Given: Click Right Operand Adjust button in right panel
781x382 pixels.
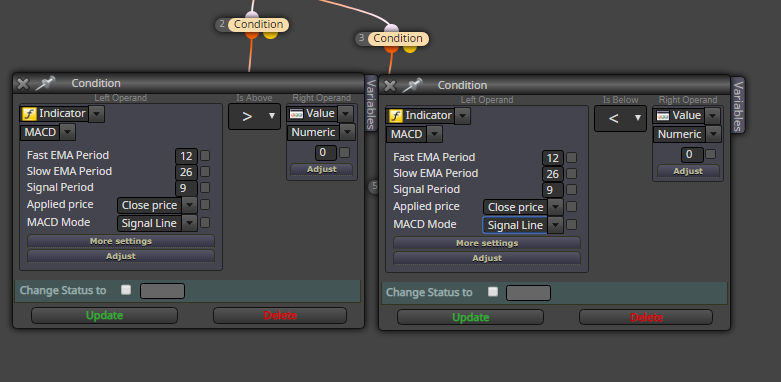Looking at the screenshot, I should pos(688,171).
